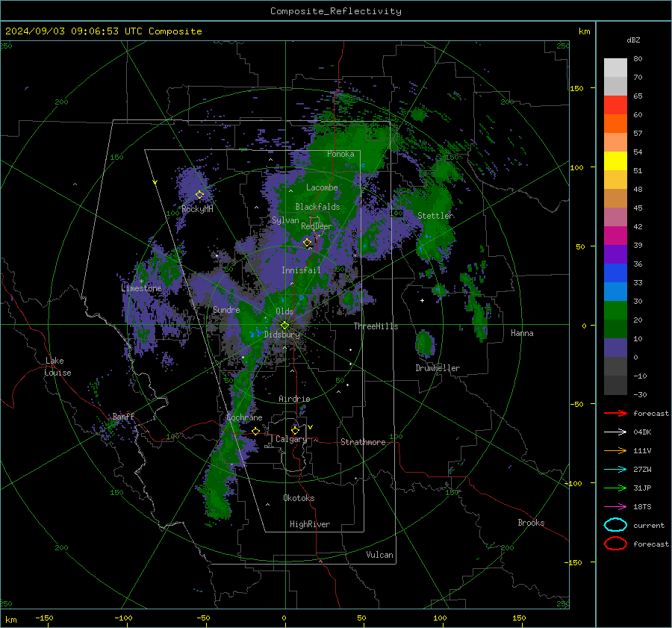This screenshot has width=672, height=628.
Task: Click the red 'forecast' ellipse legend icon
Action: tap(615, 544)
